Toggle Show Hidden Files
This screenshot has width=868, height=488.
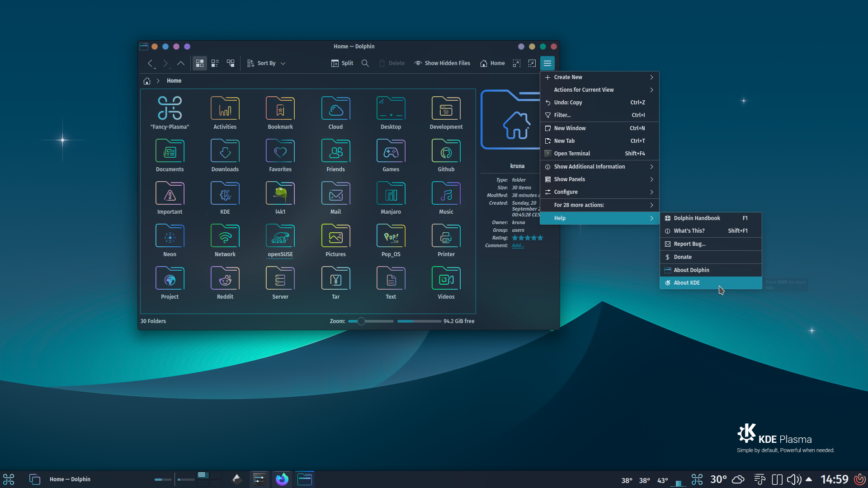point(442,63)
